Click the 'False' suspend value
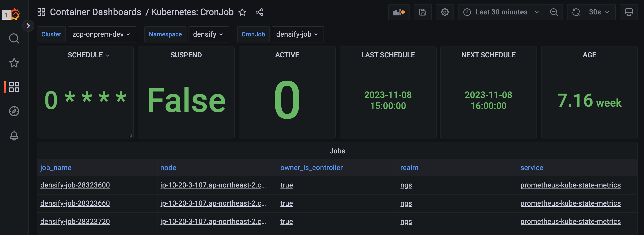 point(186,100)
